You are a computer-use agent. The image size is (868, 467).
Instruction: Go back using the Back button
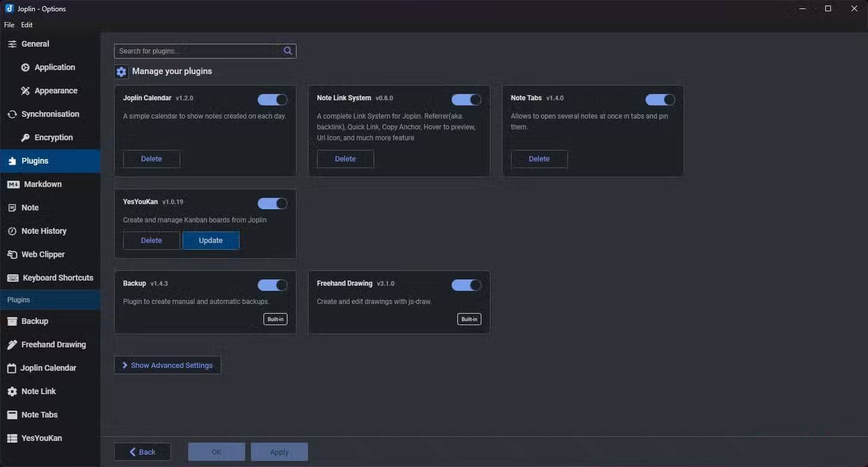pos(142,452)
